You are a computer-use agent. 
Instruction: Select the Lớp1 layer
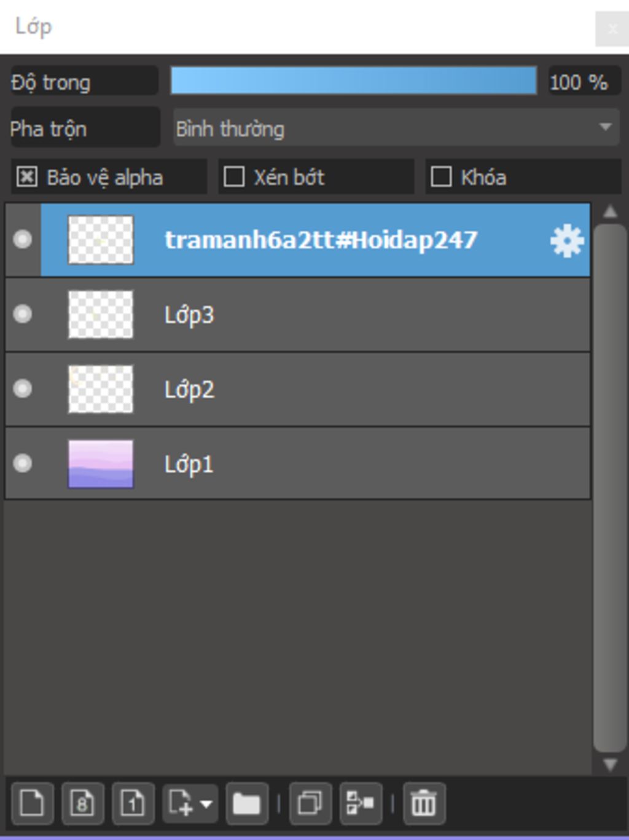pos(298,463)
